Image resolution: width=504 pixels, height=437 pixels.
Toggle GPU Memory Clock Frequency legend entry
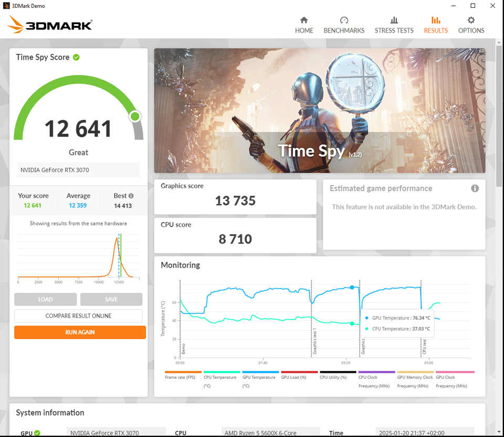[x=415, y=381]
